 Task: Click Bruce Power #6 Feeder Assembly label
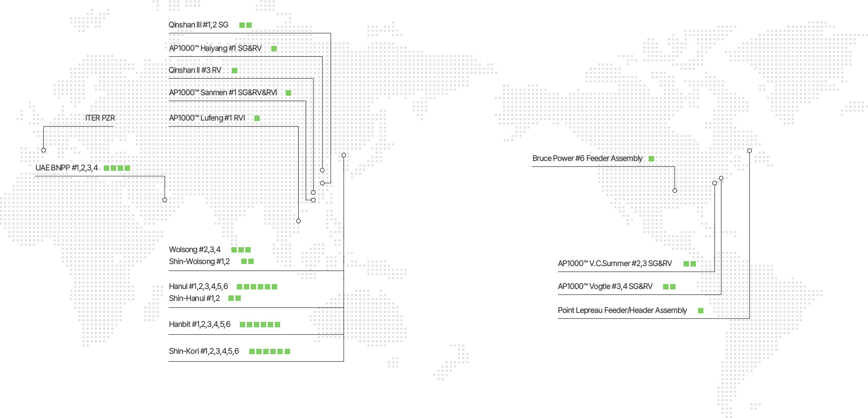(587, 158)
